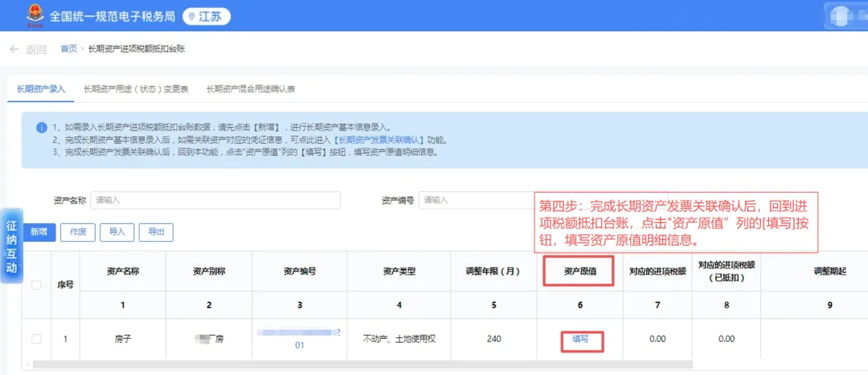The image size is (868, 375).
Task: Click the 资产类型 column header
Action: pos(399,271)
